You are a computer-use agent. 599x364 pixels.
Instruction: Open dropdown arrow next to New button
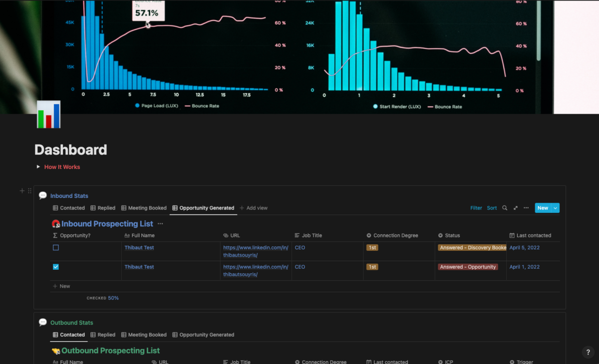click(x=556, y=208)
